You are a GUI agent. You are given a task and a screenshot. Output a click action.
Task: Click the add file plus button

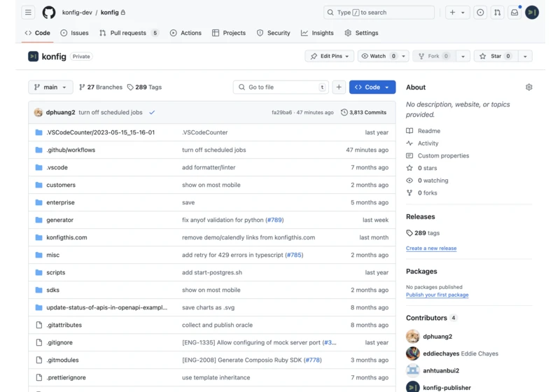339,87
